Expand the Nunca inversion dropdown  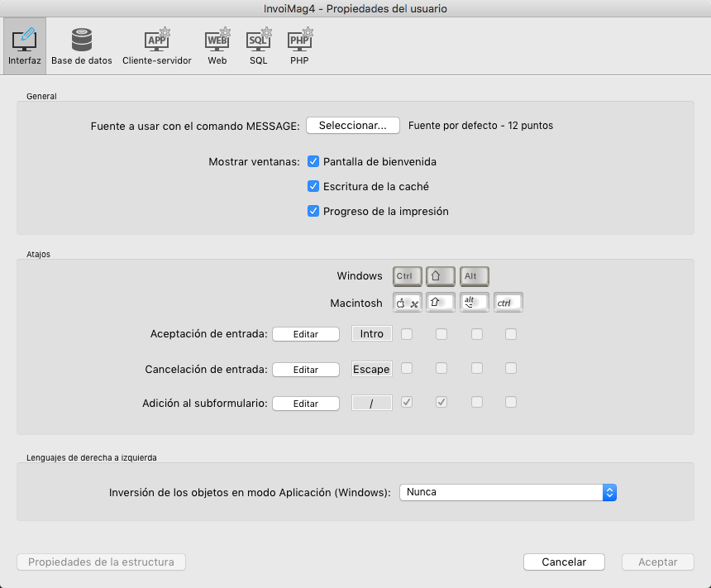508,492
